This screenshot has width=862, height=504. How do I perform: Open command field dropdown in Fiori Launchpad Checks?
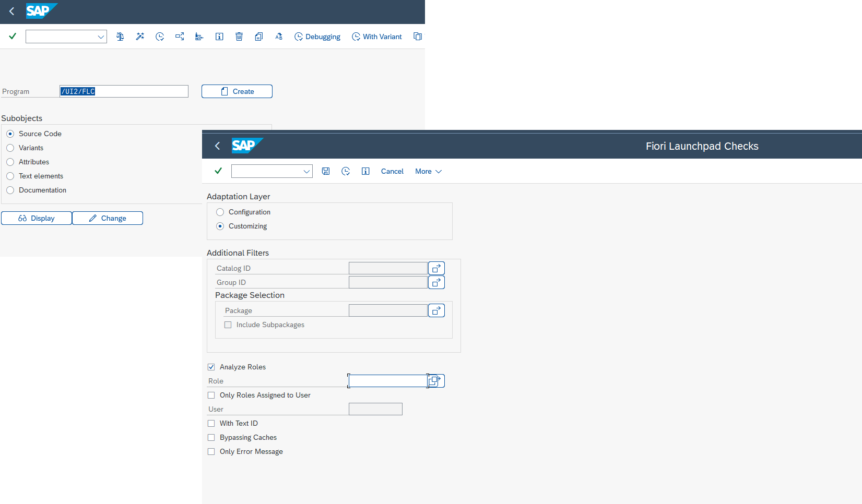coord(306,172)
